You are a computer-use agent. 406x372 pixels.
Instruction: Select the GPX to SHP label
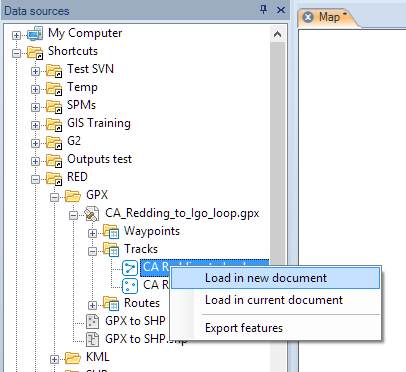(x=135, y=321)
